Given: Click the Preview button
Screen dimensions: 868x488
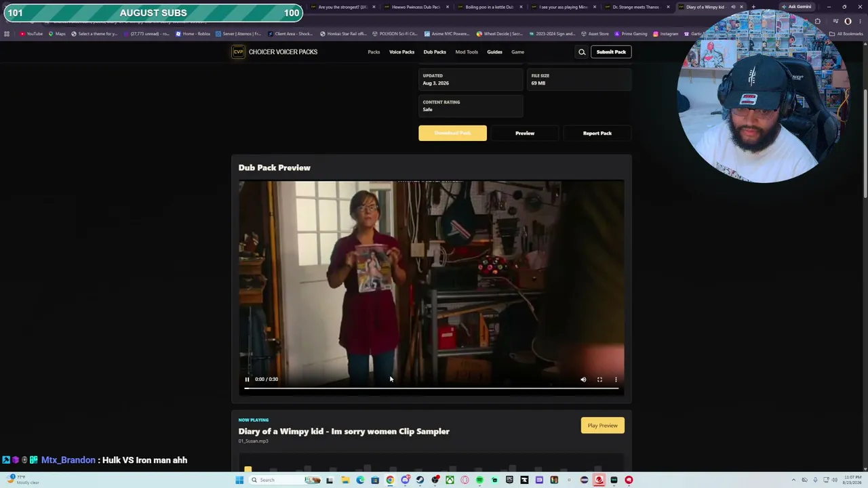Looking at the screenshot, I should point(525,133).
